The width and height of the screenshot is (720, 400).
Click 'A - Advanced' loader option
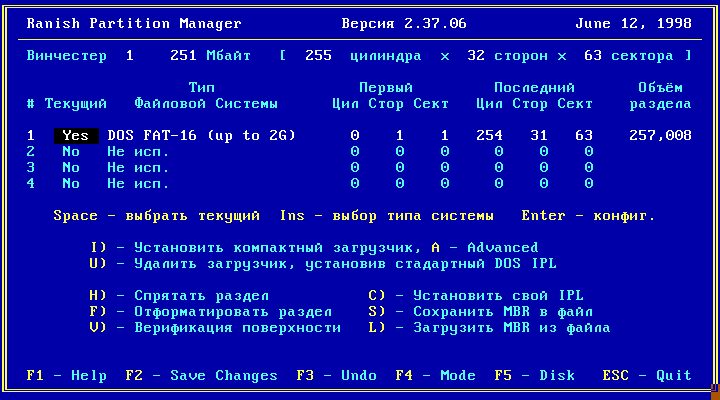[485, 248]
